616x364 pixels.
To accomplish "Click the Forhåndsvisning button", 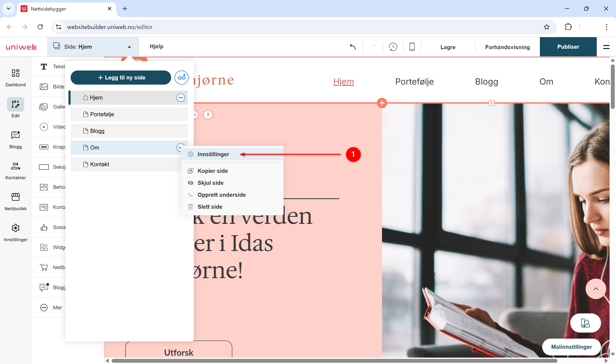I will [507, 47].
